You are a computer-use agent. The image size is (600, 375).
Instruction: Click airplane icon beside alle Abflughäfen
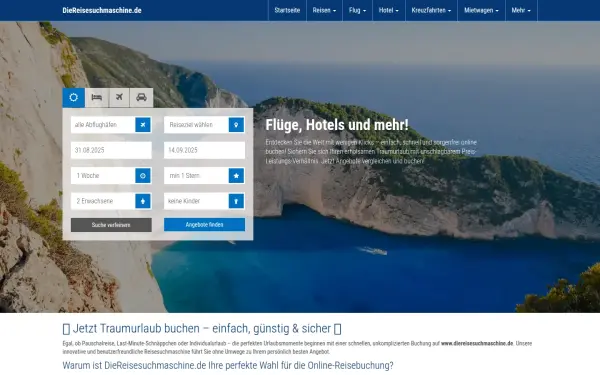pos(143,125)
